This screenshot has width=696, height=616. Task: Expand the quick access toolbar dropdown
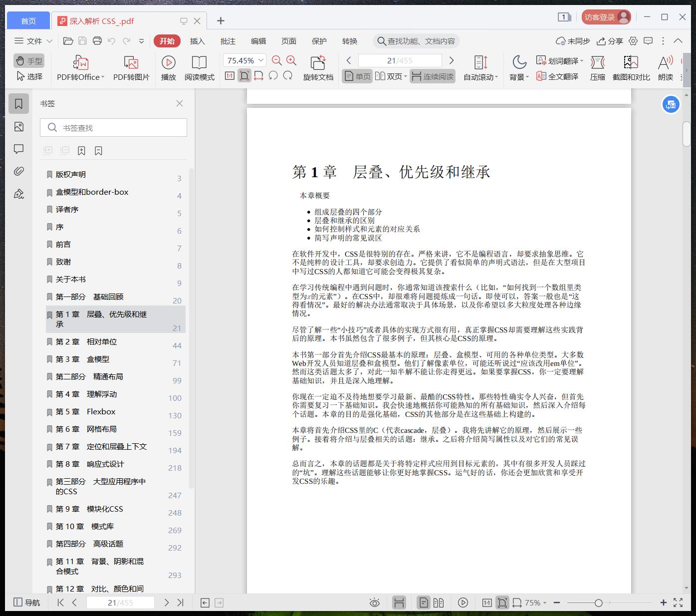point(141,41)
